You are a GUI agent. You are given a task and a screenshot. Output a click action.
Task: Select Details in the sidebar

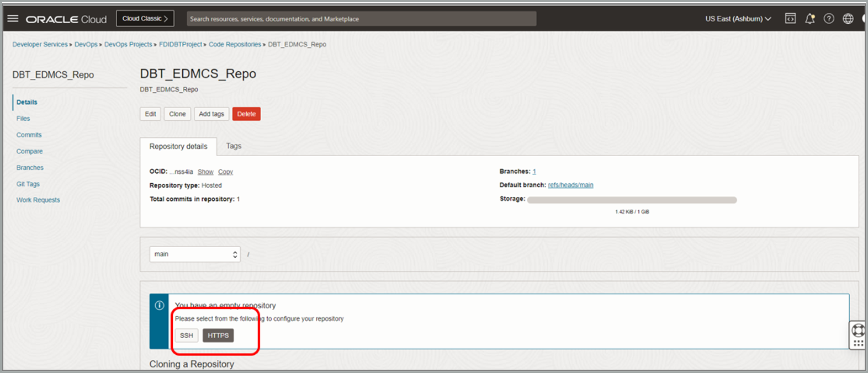(27, 102)
